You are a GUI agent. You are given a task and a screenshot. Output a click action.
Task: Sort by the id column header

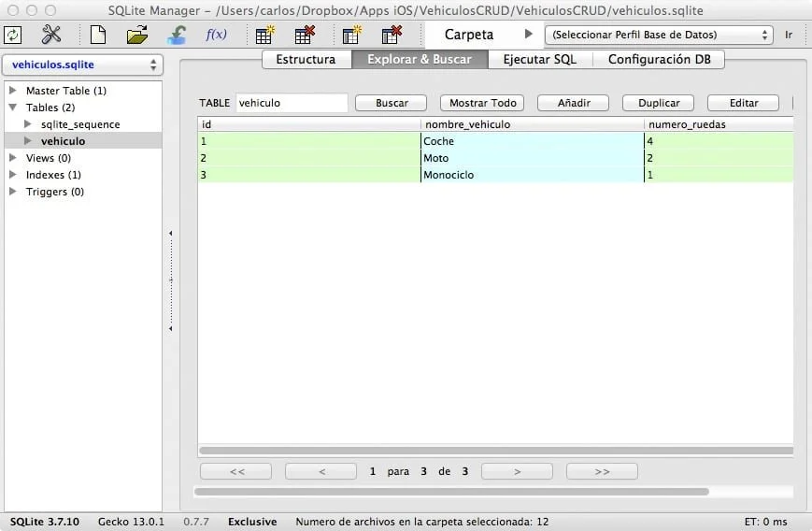pos(309,124)
